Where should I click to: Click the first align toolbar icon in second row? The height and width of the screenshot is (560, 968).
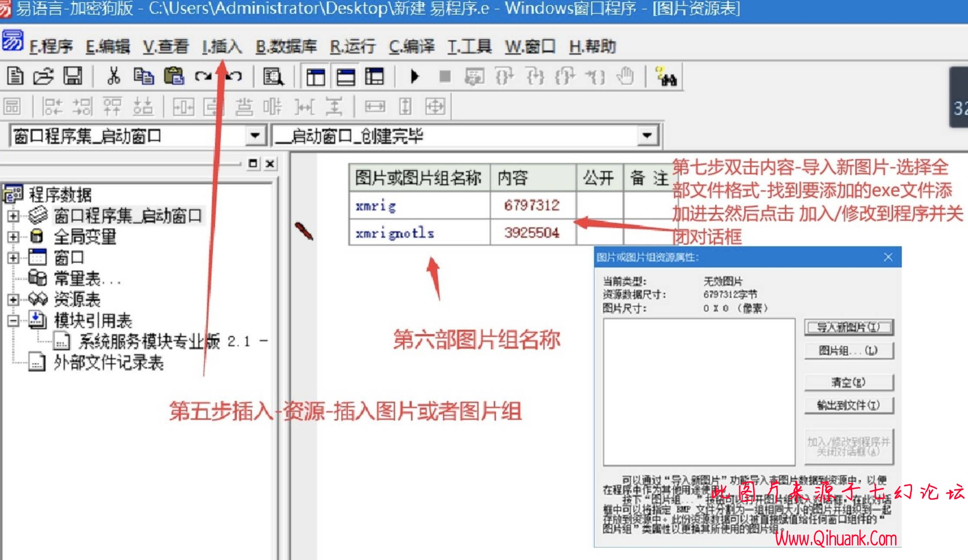(12, 106)
